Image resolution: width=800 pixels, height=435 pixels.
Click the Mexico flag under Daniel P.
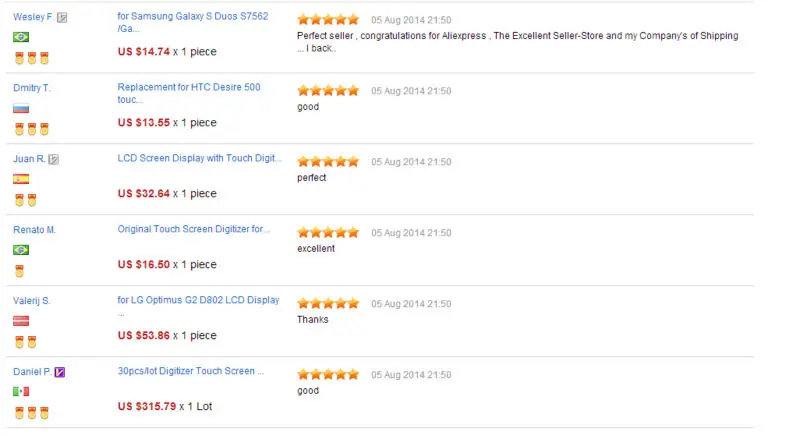tap(21, 391)
